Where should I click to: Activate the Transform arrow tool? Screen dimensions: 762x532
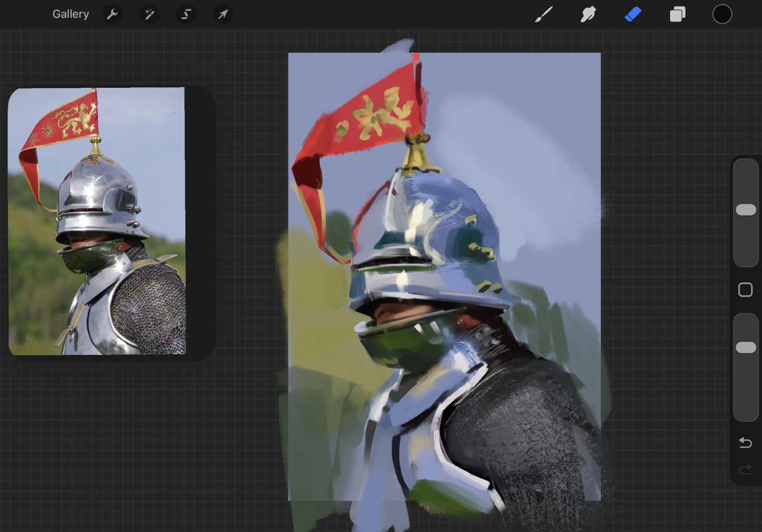tap(223, 14)
